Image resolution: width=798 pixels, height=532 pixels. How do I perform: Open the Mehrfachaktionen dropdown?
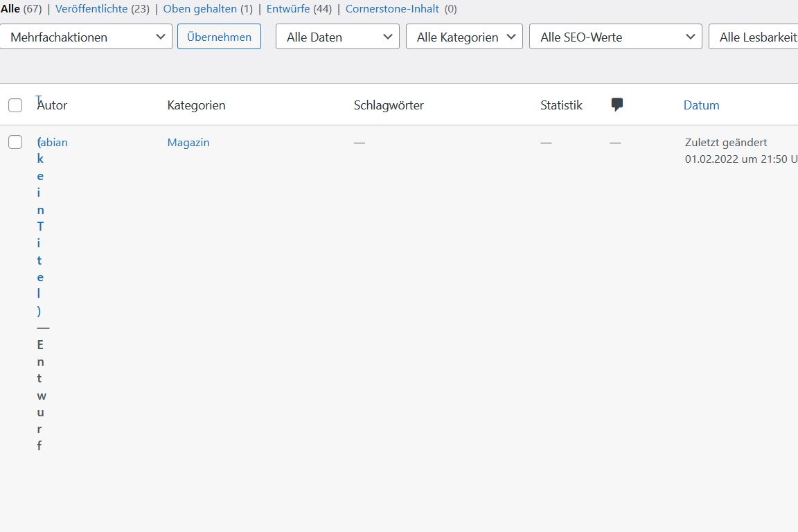click(87, 37)
